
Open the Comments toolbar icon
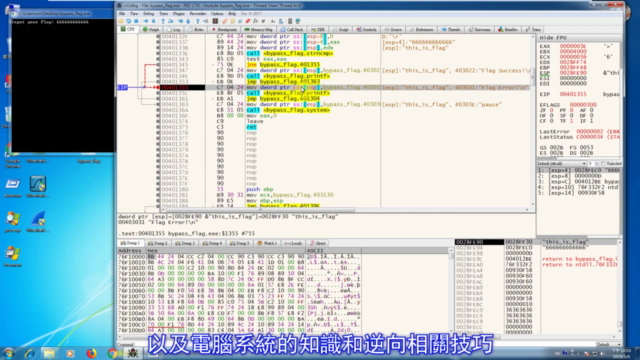click(232, 21)
